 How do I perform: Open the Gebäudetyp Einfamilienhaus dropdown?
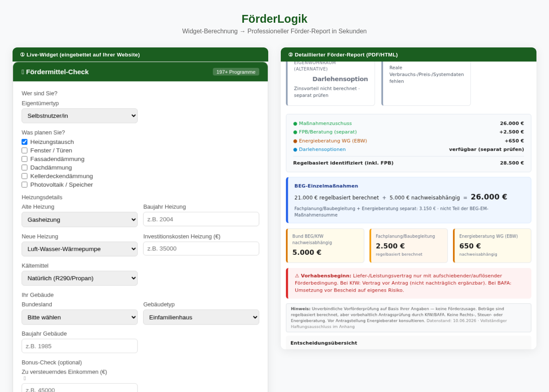201,317
